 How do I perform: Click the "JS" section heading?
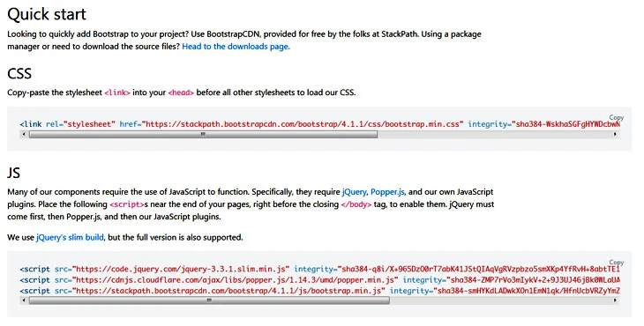[13, 173]
